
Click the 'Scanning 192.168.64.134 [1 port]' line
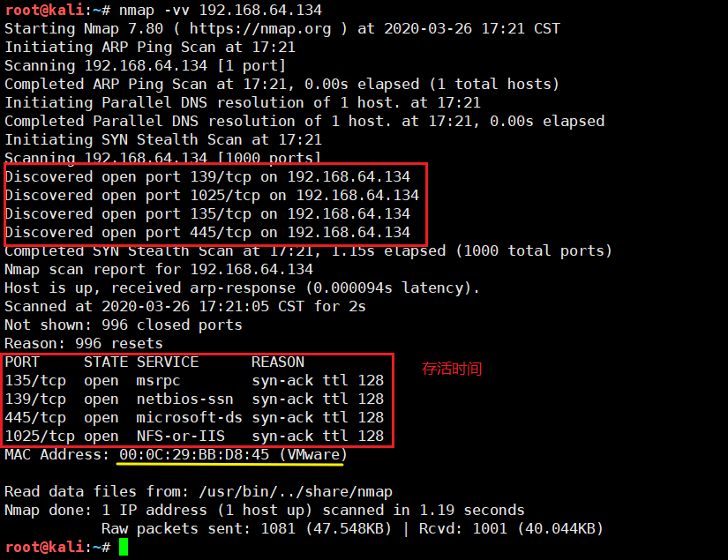(x=146, y=66)
